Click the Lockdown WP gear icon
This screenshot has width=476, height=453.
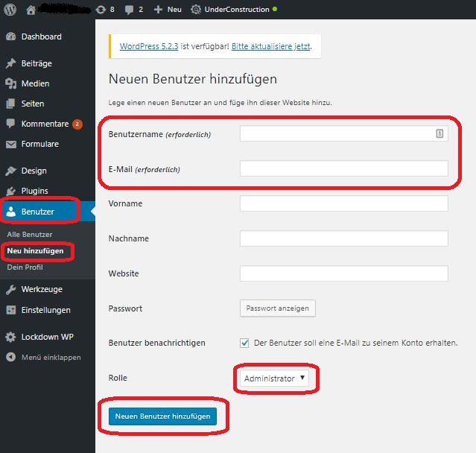click(x=10, y=337)
